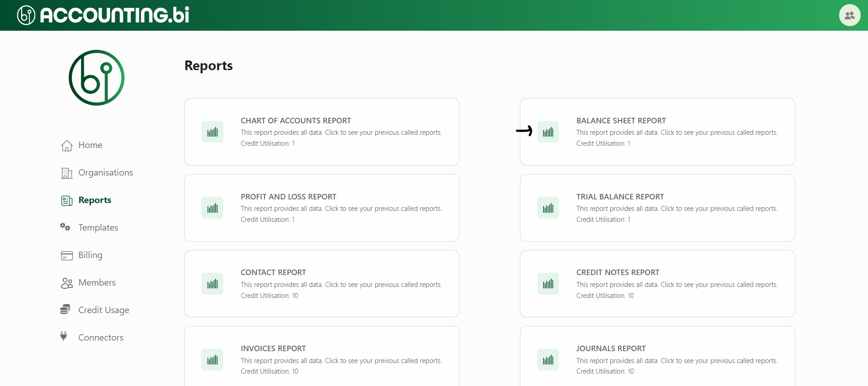
Task: Click the Balance Sheet report bar-chart icon
Action: [548, 132]
